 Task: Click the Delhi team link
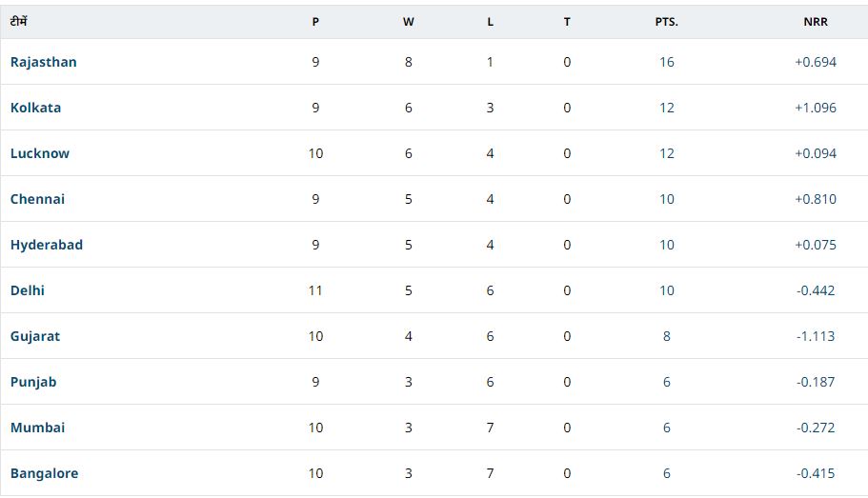coord(28,290)
